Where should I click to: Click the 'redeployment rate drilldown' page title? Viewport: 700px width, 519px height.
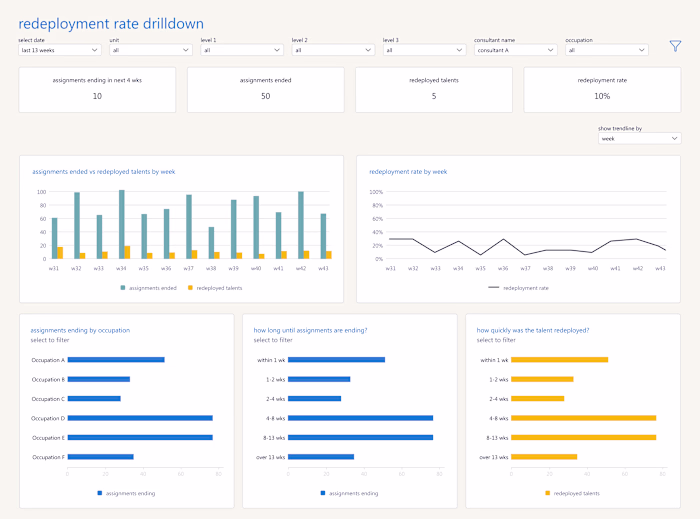[111, 24]
